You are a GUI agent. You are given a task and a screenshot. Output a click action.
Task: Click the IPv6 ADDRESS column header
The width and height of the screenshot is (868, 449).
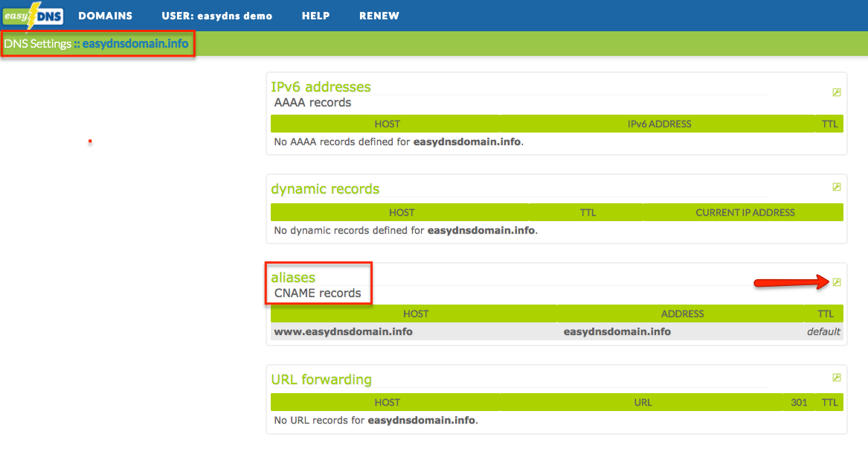tap(659, 124)
